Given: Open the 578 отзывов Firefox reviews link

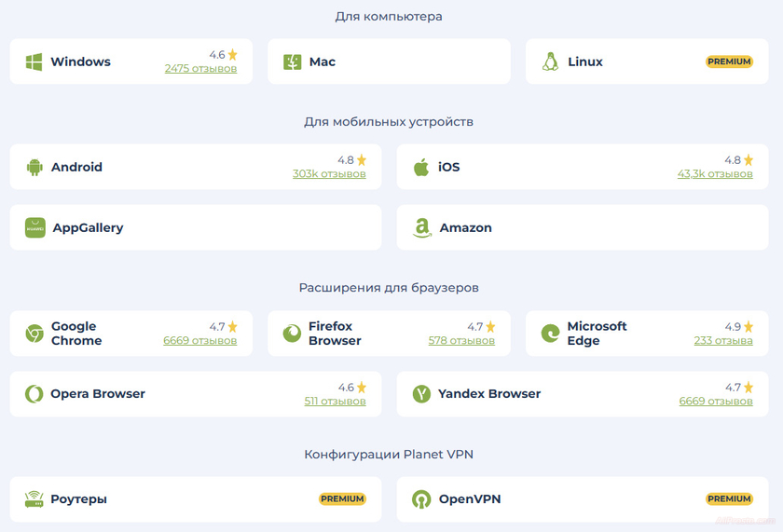Looking at the screenshot, I should point(461,341).
